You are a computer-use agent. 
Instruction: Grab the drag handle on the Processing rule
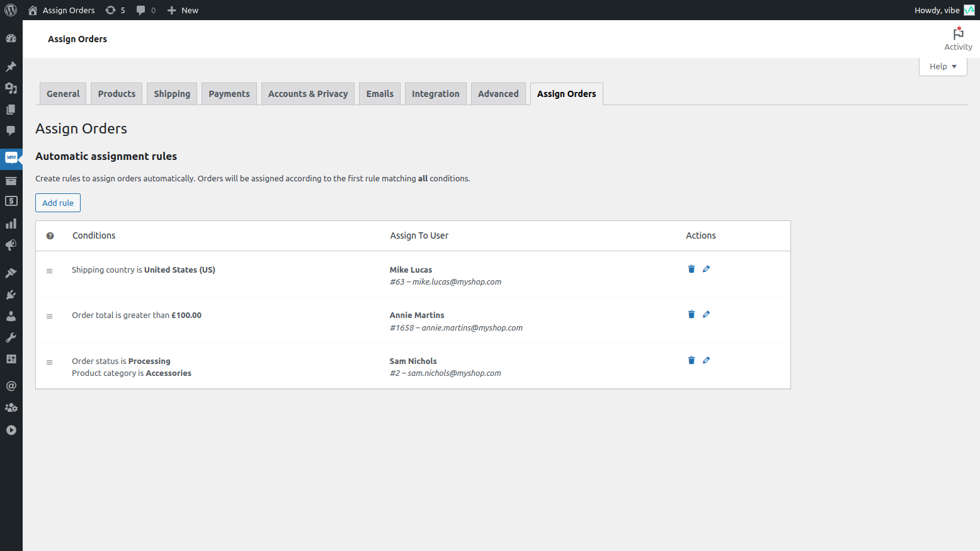pyautogui.click(x=50, y=361)
